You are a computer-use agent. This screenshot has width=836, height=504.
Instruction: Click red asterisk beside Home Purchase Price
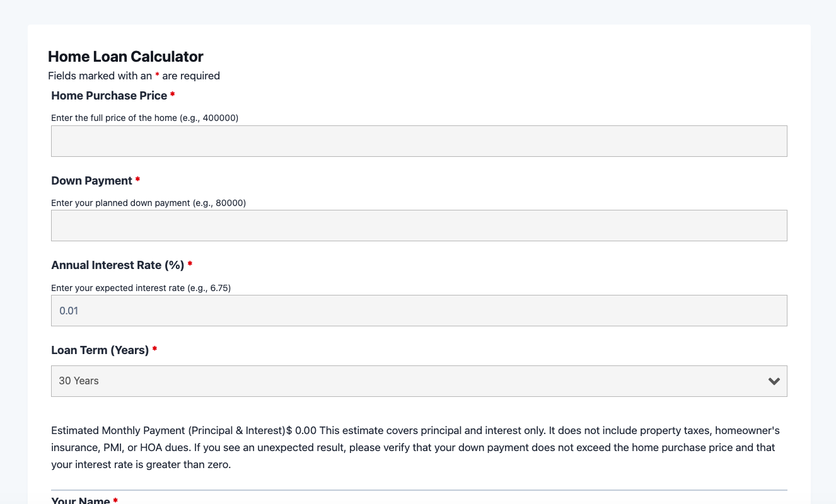[173, 96]
